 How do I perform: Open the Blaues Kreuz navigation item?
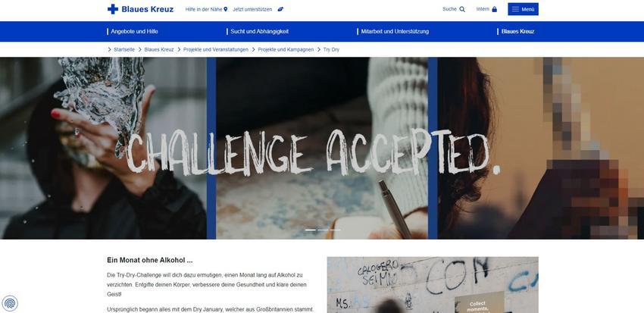(516, 31)
